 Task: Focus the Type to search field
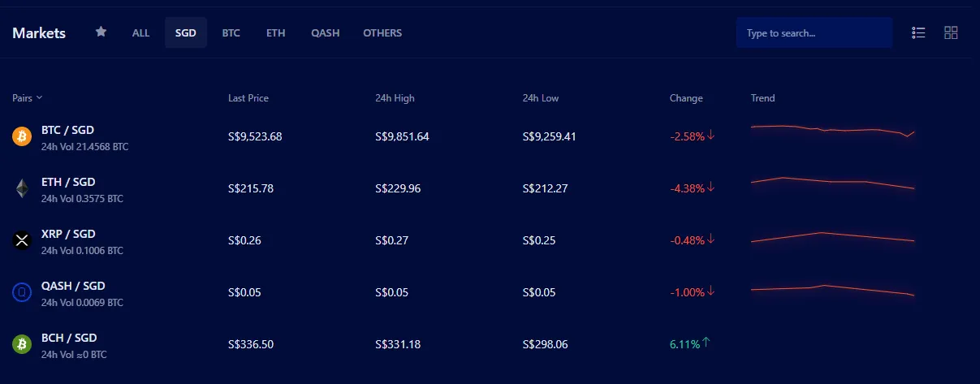point(814,33)
